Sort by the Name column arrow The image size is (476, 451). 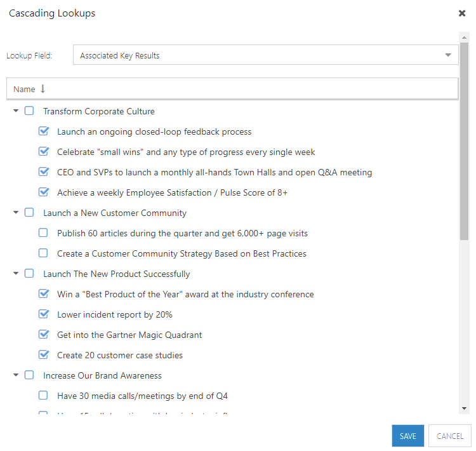click(43, 89)
